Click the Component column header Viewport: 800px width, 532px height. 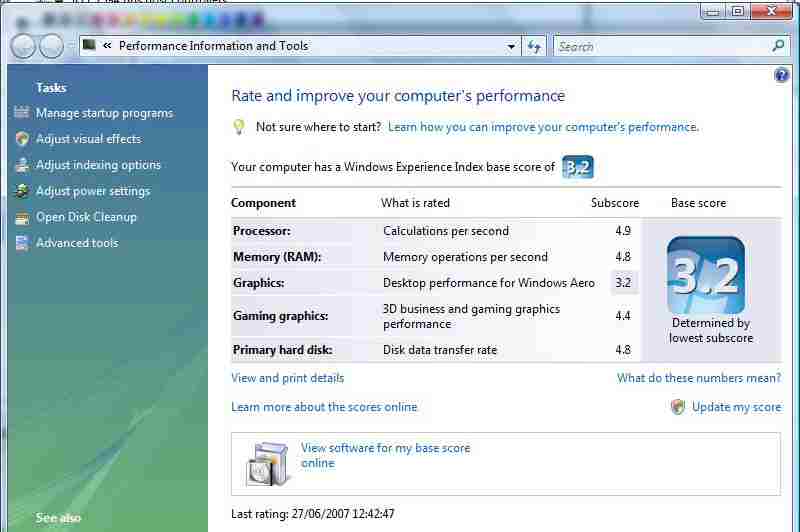263,203
